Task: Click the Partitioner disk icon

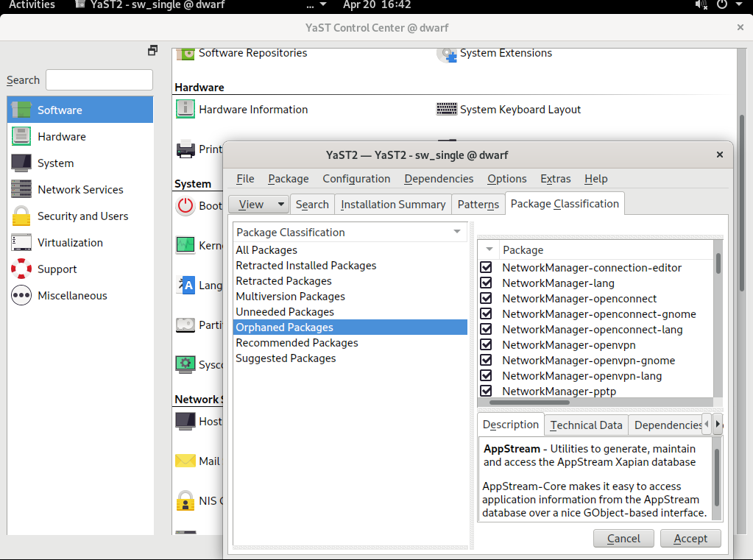Action: point(185,325)
